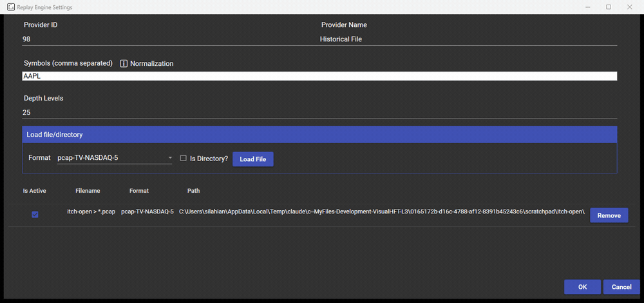Click the Provider Name label
The image size is (644, 303).
pyautogui.click(x=344, y=25)
